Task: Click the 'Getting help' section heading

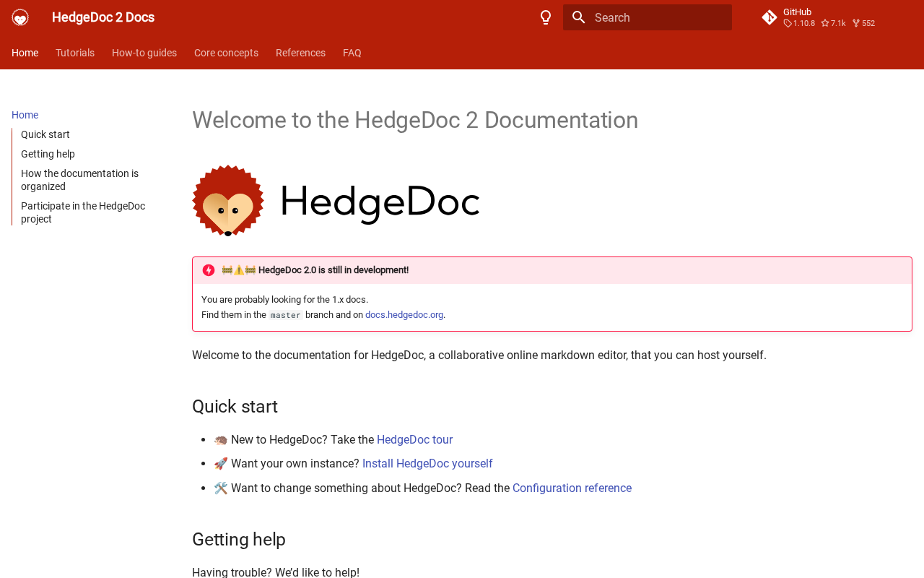Action: [239, 540]
